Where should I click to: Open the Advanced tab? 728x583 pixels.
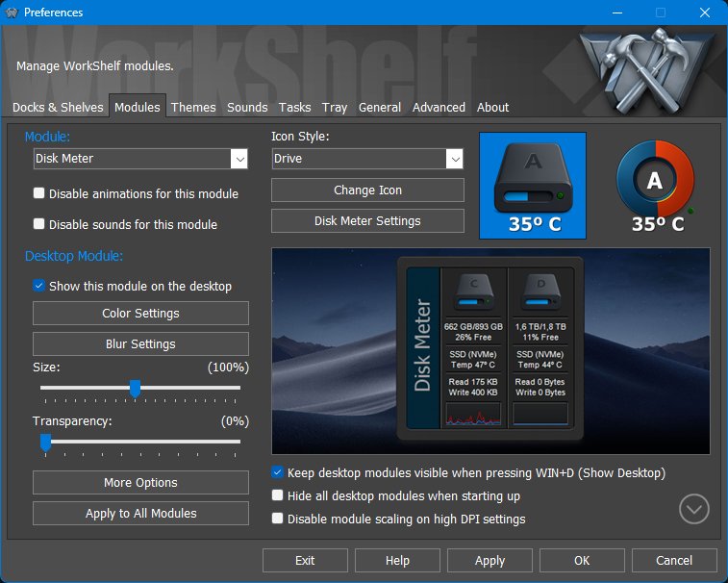tap(439, 108)
